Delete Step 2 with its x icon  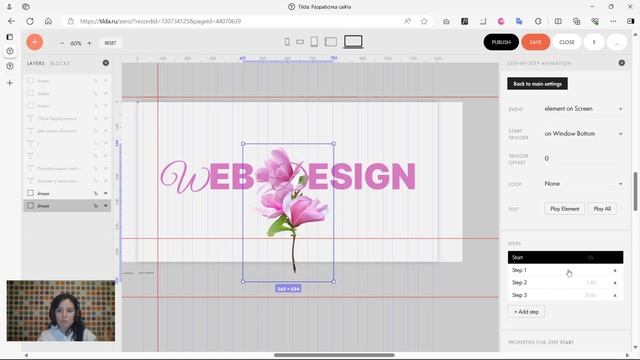point(615,283)
